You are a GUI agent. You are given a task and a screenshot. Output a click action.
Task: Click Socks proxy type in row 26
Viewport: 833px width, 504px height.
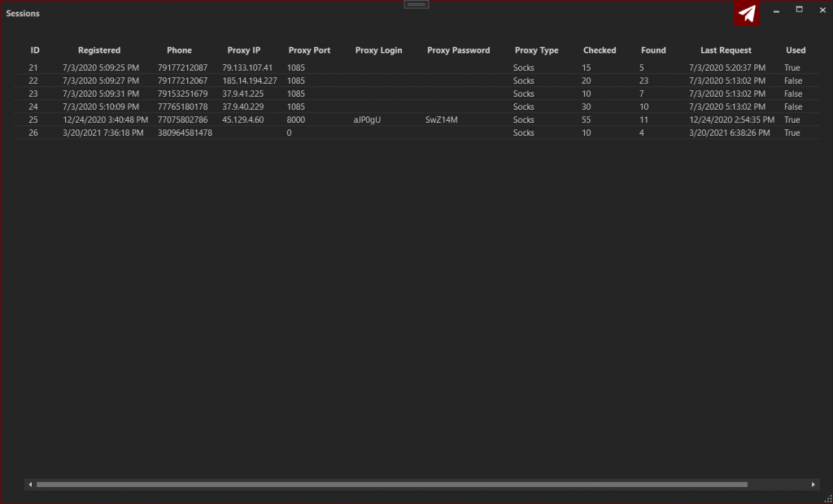click(x=523, y=133)
